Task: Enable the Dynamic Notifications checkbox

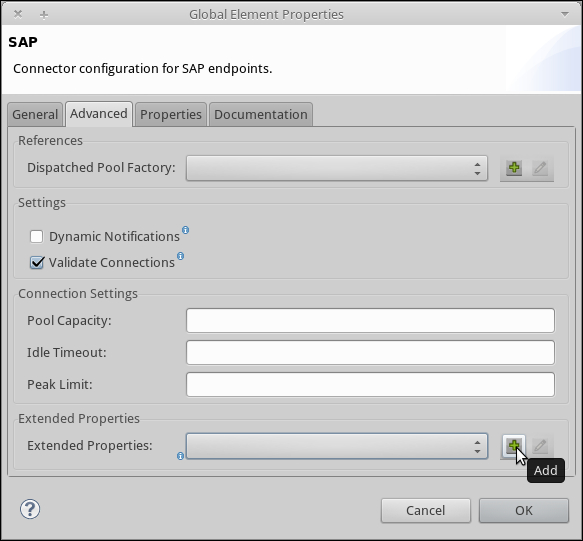Action: point(36,236)
